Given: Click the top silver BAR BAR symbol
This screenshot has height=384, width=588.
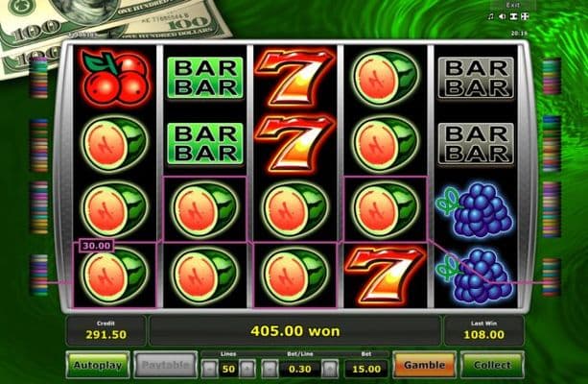Looking at the screenshot, I should coord(476,78).
